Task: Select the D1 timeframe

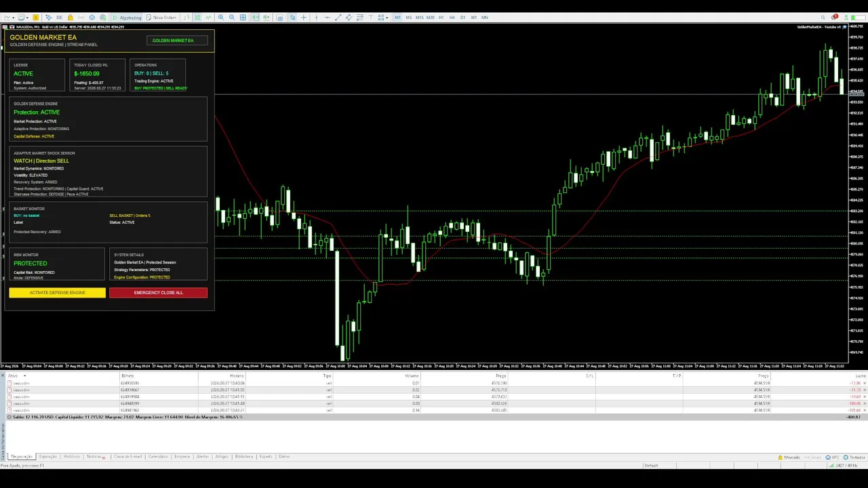Action: point(462,18)
